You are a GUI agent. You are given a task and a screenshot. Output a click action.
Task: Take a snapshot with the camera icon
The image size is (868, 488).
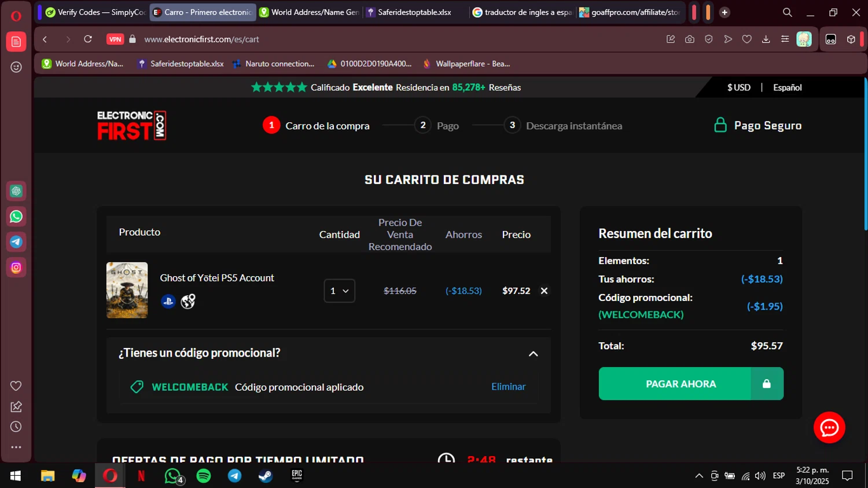point(690,39)
